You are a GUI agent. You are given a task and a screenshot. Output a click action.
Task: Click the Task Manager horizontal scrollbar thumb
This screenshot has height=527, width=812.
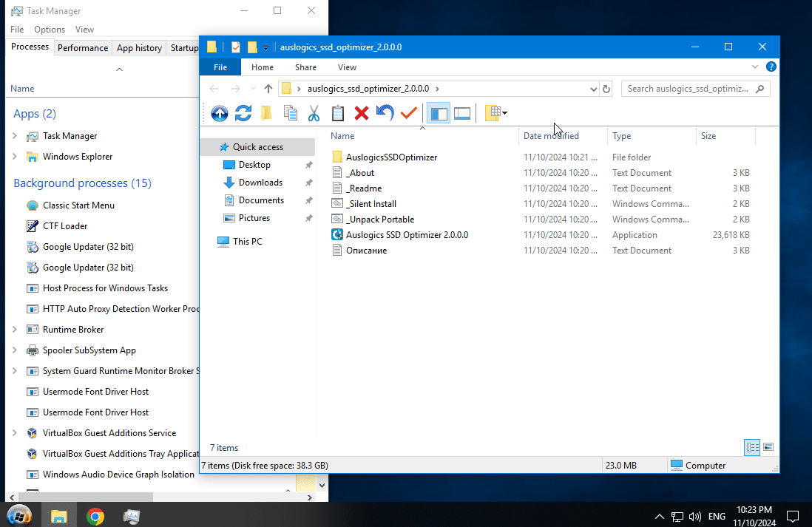click(x=84, y=497)
